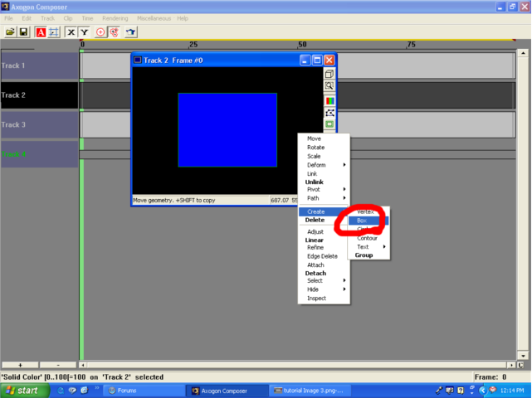Select Track 4 label

tap(39, 154)
